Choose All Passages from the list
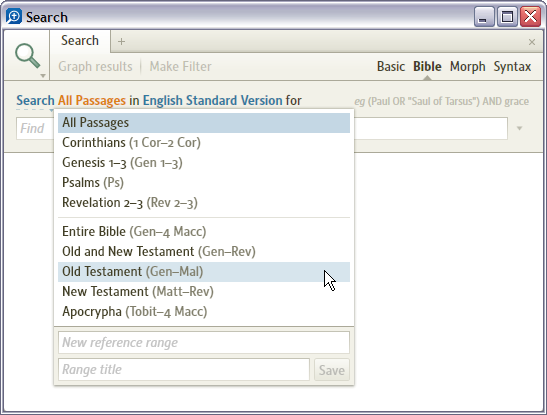 (204, 123)
